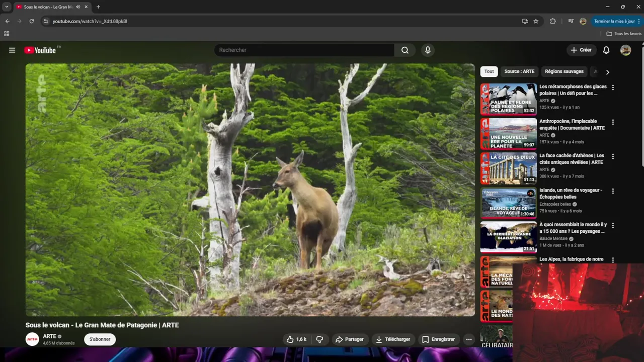Open options for Les métamorphoses des glaces video

click(x=613, y=87)
